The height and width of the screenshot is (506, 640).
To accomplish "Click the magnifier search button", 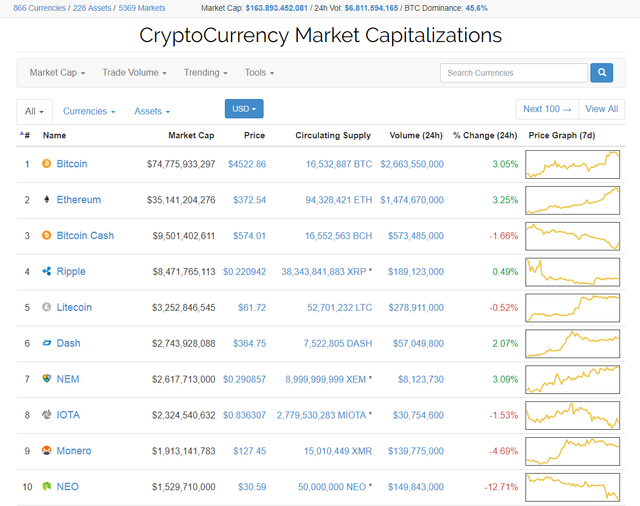I will tap(601, 73).
